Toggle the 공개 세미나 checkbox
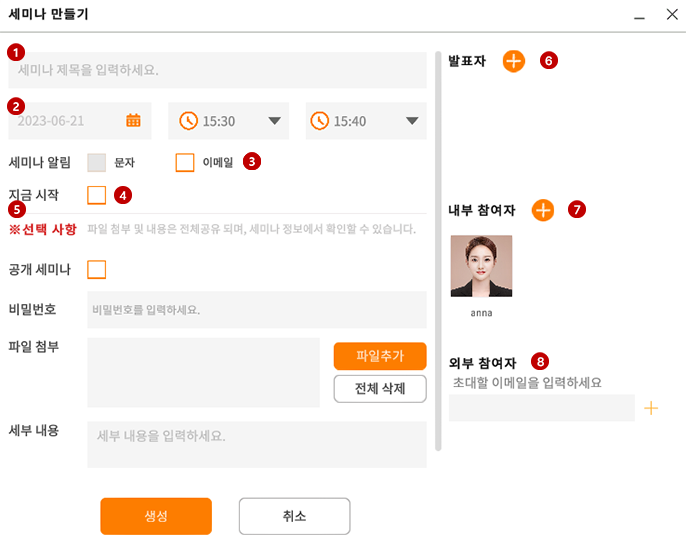The width and height of the screenshot is (686, 547). 97,270
